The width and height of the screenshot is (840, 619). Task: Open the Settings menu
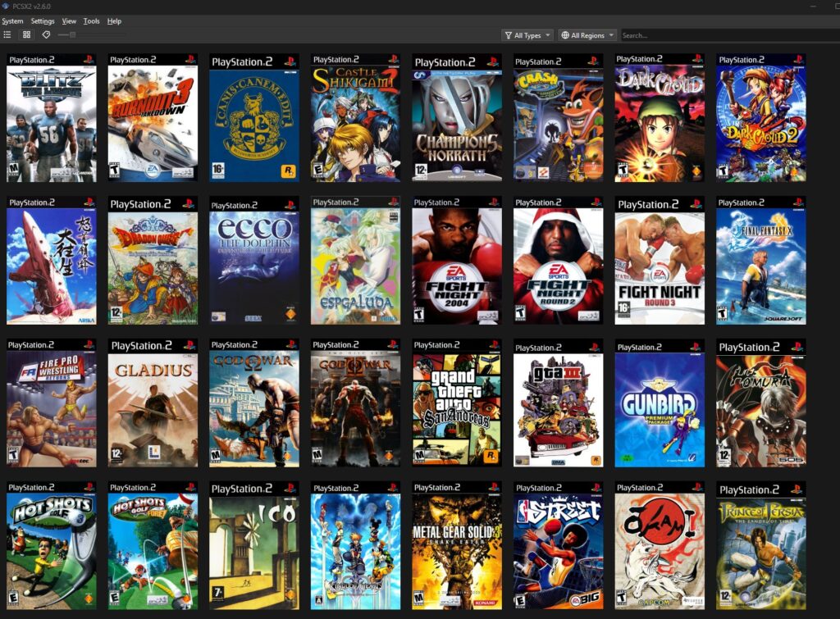pyautogui.click(x=43, y=21)
